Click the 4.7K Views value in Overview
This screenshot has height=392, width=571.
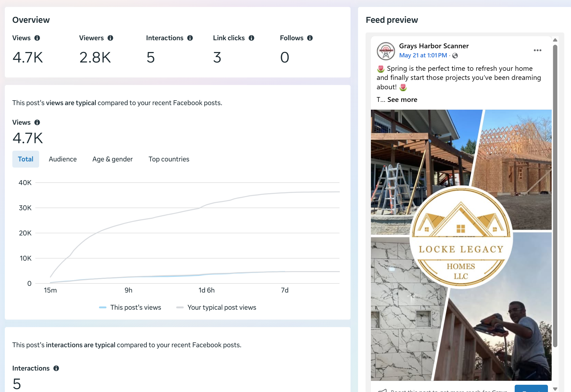pos(28,57)
